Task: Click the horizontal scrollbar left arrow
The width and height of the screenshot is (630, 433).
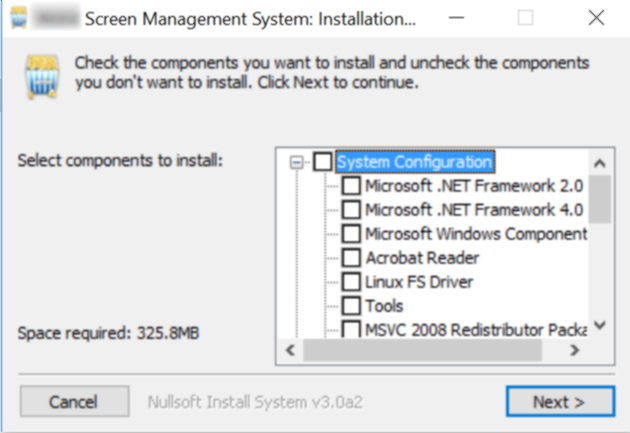Action: [x=290, y=350]
